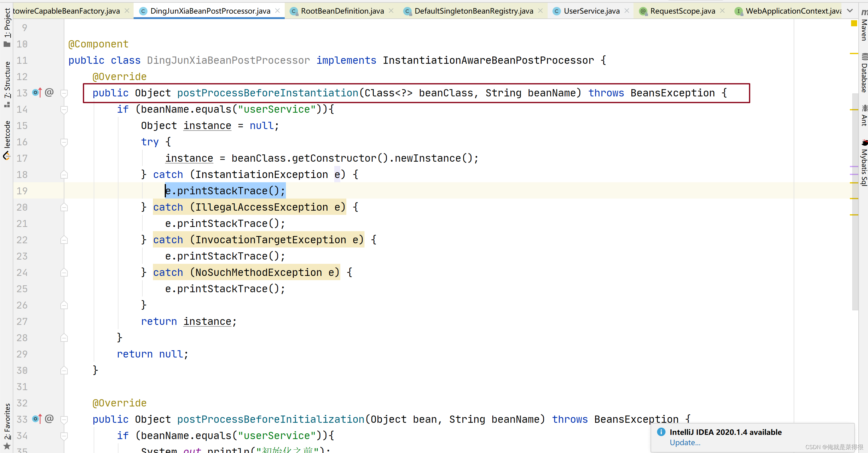Open the Database tool window
This screenshot has height=453, width=868.
pos(864,73)
